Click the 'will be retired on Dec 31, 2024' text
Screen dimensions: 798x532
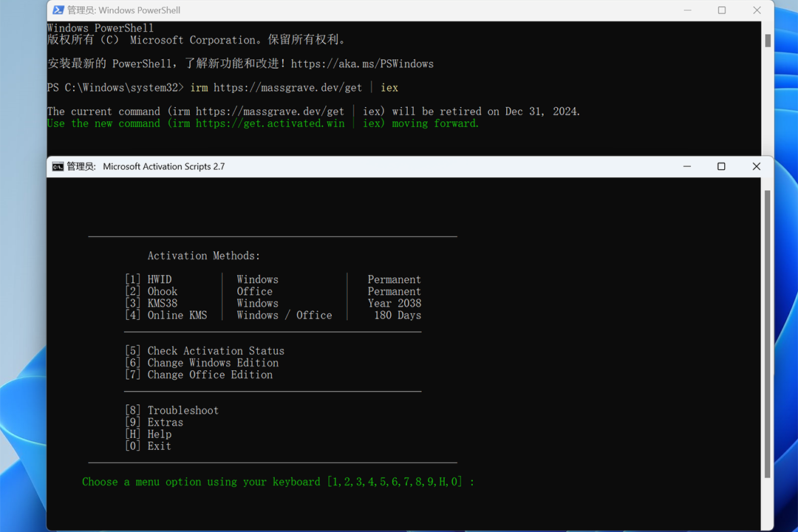click(x=485, y=112)
